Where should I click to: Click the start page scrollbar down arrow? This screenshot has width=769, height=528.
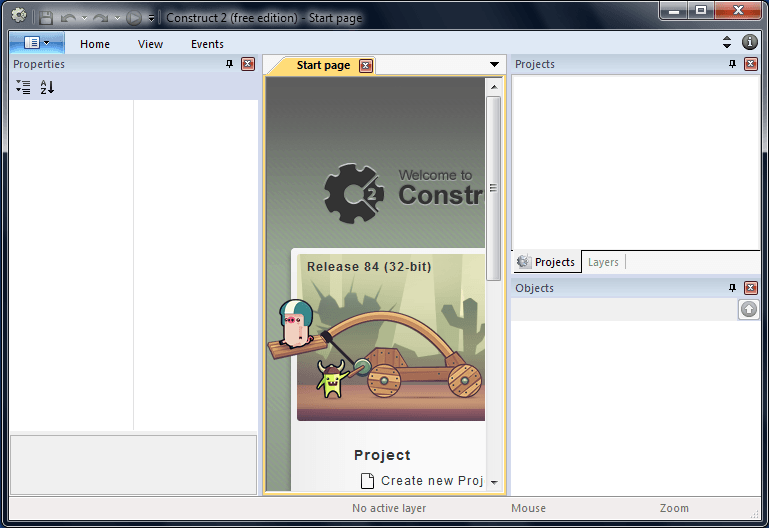click(x=494, y=482)
